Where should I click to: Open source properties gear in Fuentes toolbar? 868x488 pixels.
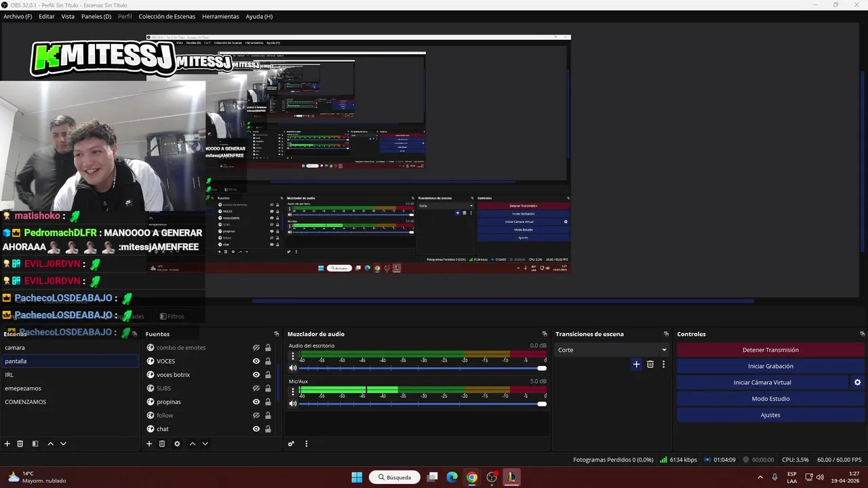tap(177, 444)
